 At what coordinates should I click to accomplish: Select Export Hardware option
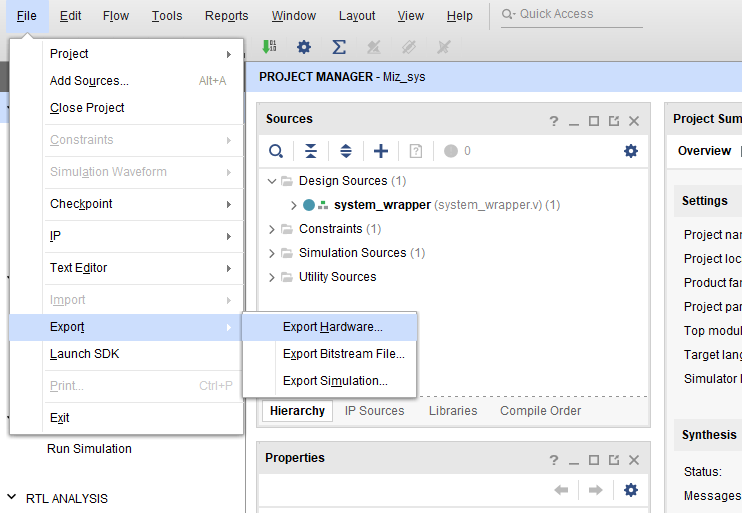(330, 327)
